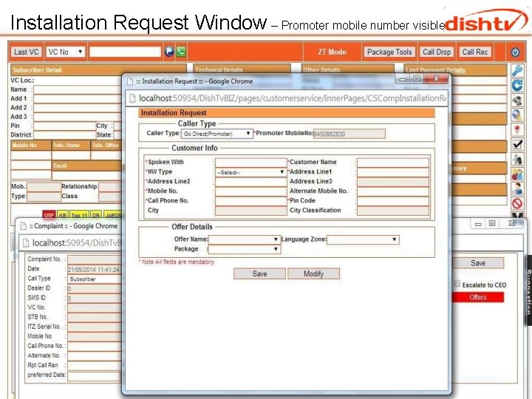This screenshot has height=399, width=532.
Task: Click the Customer Name input field
Action: 393,162
